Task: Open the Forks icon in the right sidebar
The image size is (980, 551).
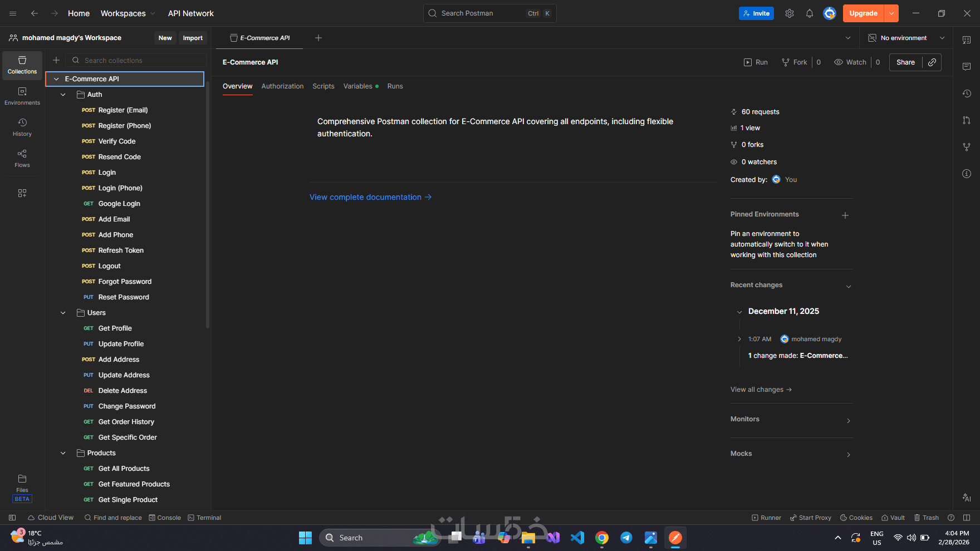Action: click(x=967, y=147)
